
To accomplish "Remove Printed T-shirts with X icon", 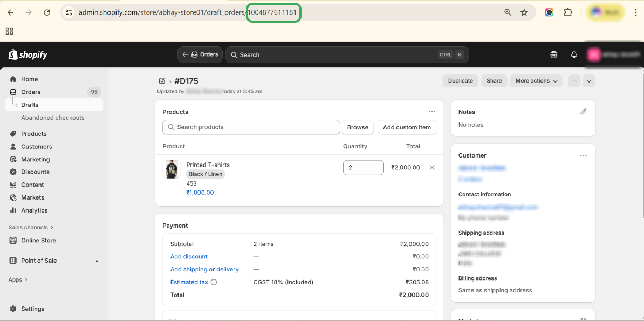I will [432, 168].
